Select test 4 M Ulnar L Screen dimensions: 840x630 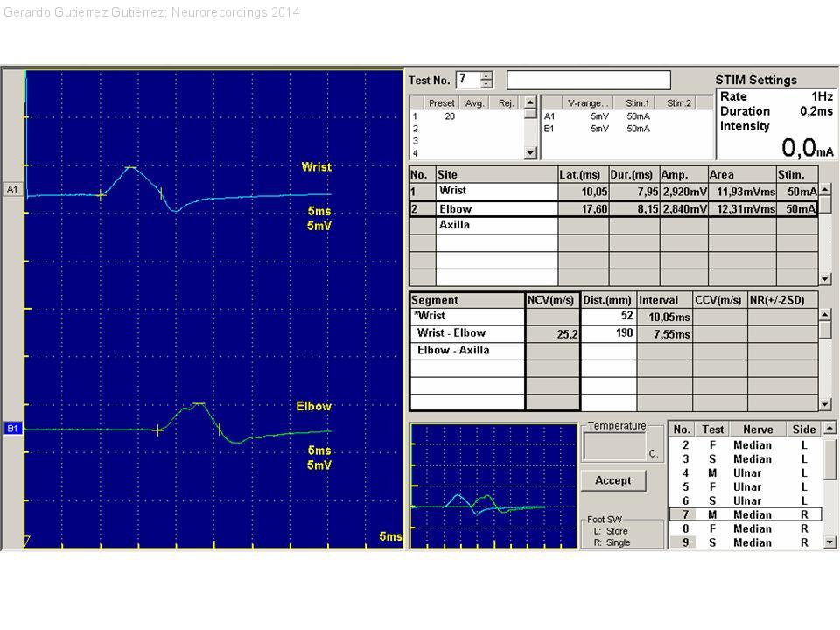(745, 472)
